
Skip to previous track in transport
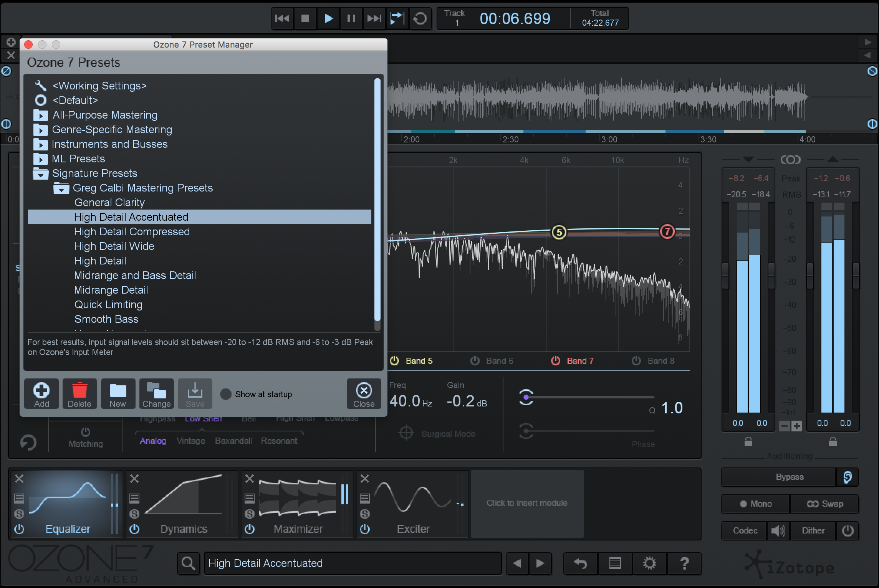[x=282, y=18]
